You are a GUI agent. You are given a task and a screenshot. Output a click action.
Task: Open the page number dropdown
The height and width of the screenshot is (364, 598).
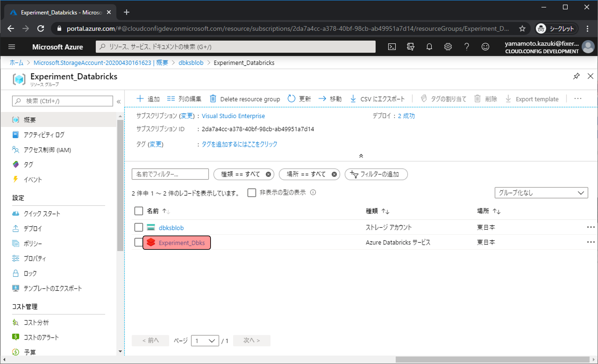(205, 341)
